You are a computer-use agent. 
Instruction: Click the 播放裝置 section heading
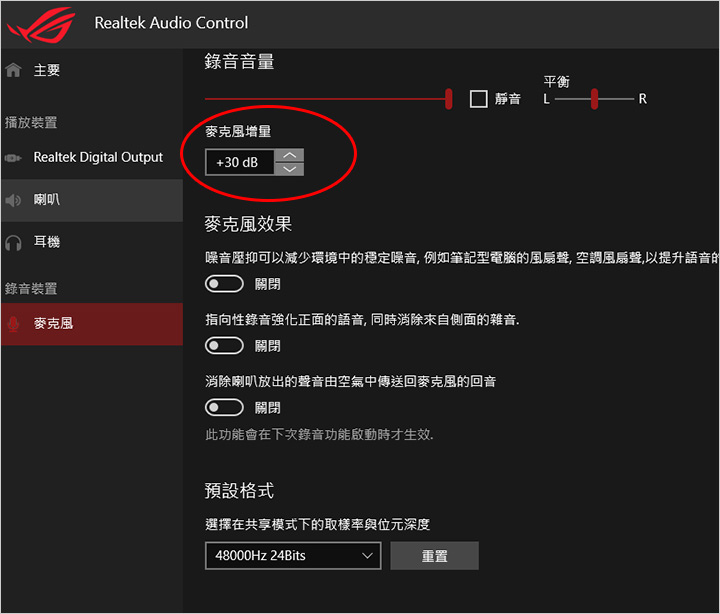click(31, 123)
